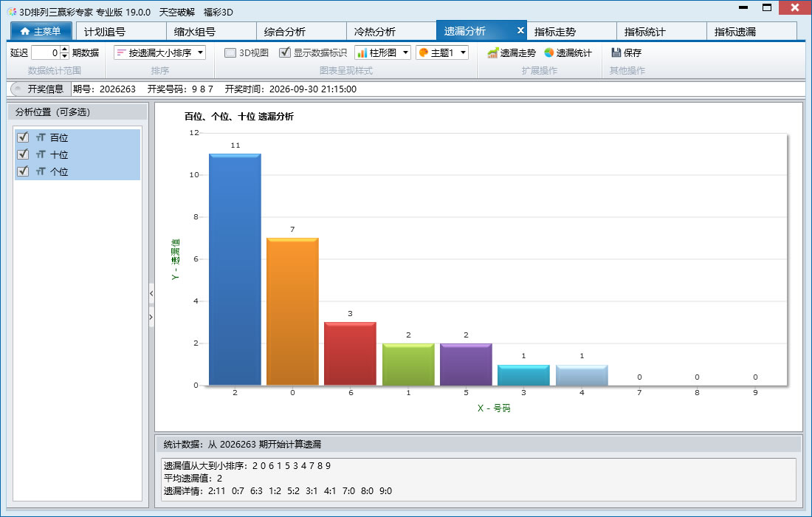Click the 开奖号码: 9 8 7 text
Image resolution: width=812 pixels, height=517 pixels.
click(x=180, y=89)
